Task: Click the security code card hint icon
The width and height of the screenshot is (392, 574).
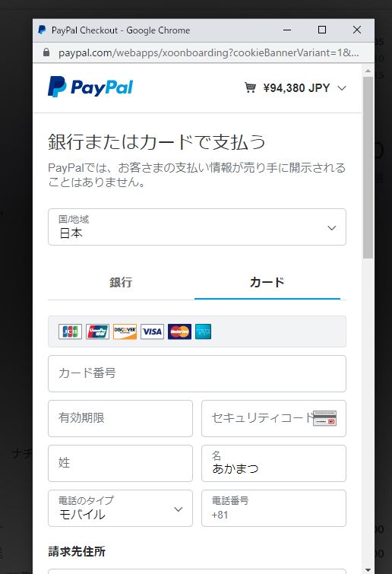Action: coord(324,418)
